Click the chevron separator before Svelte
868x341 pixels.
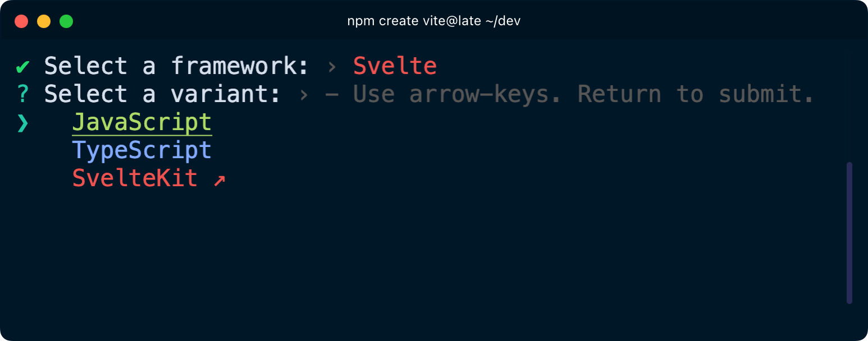point(332,67)
